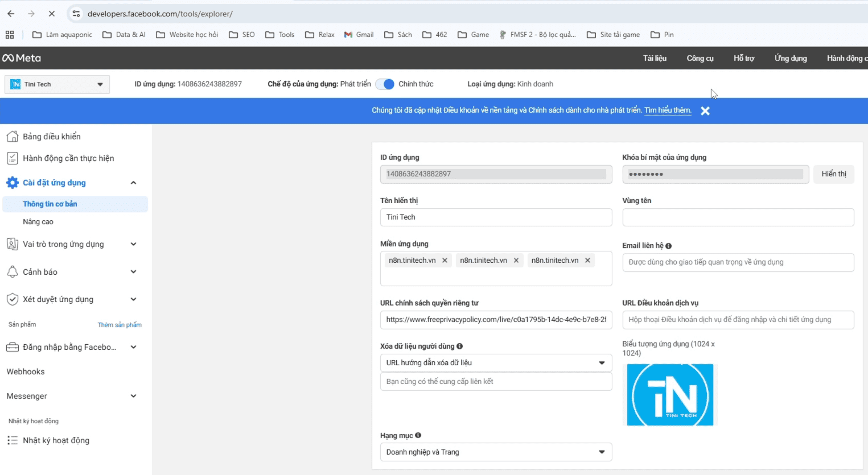868x475 pixels.
Task: Open Ứng dụng in top navigation
Action: pyautogui.click(x=791, y=58)
